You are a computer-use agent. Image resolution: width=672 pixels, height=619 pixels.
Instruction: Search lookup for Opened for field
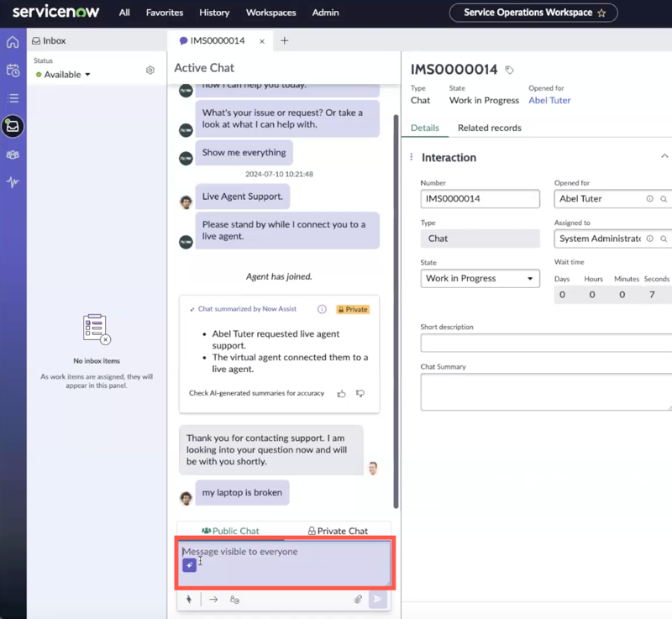(x=664, y=199)
